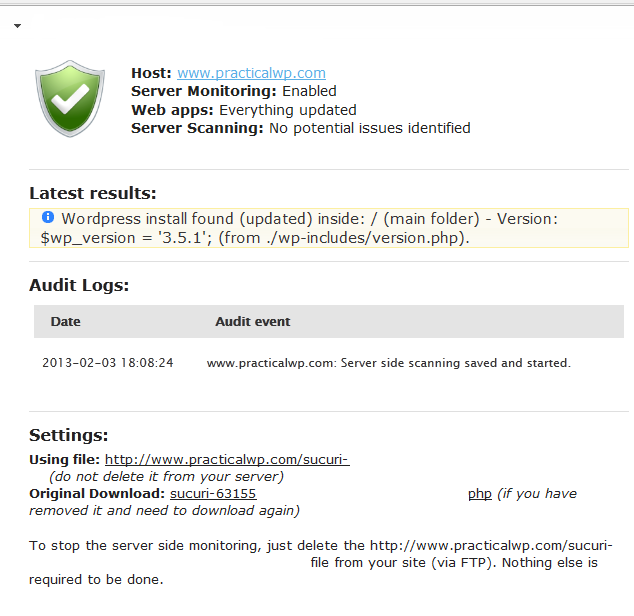Click the Date column header
Image resolution: width=634 pixels, height=616 pixels.
pos(66,322)
